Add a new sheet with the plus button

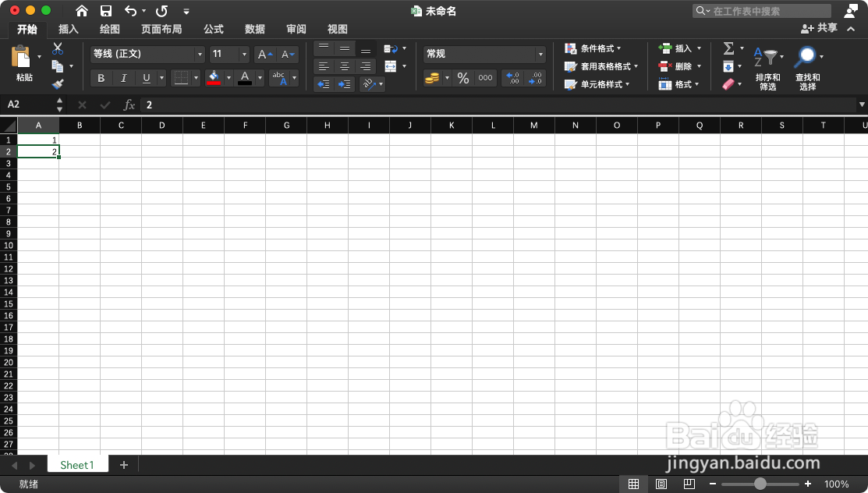point(124,465)
